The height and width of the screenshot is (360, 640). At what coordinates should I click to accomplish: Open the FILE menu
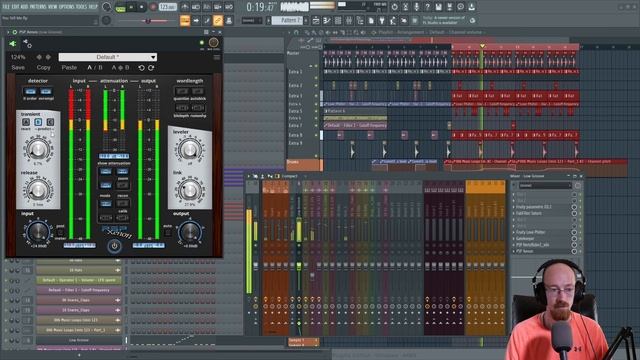pos(6,7)
